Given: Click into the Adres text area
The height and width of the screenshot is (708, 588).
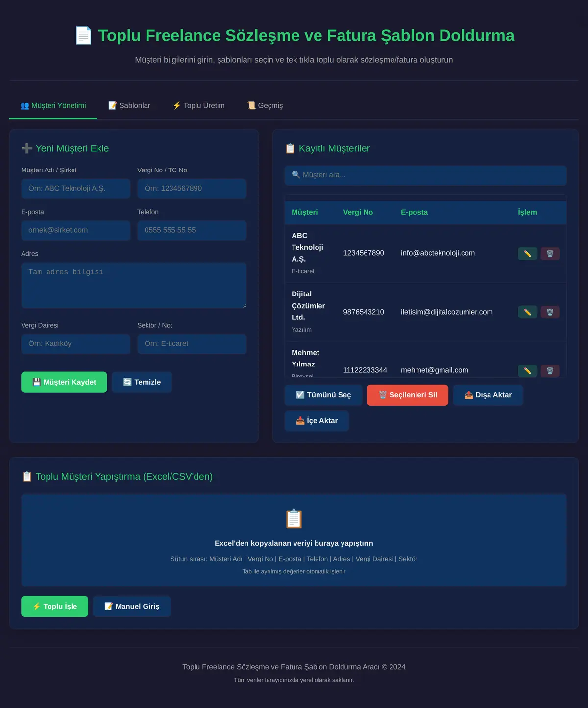Looking at the screenshot, I should [134, 285].
